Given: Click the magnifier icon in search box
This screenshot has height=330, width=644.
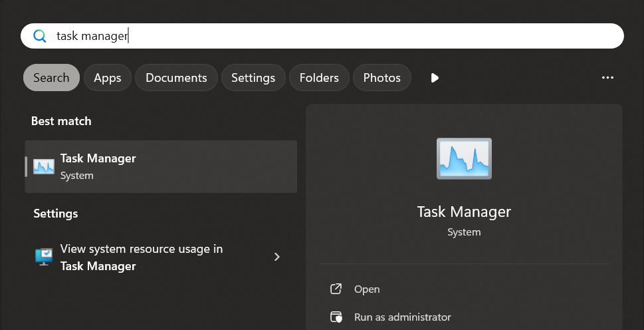Looking at the screenshot, I should pos(40,36).
